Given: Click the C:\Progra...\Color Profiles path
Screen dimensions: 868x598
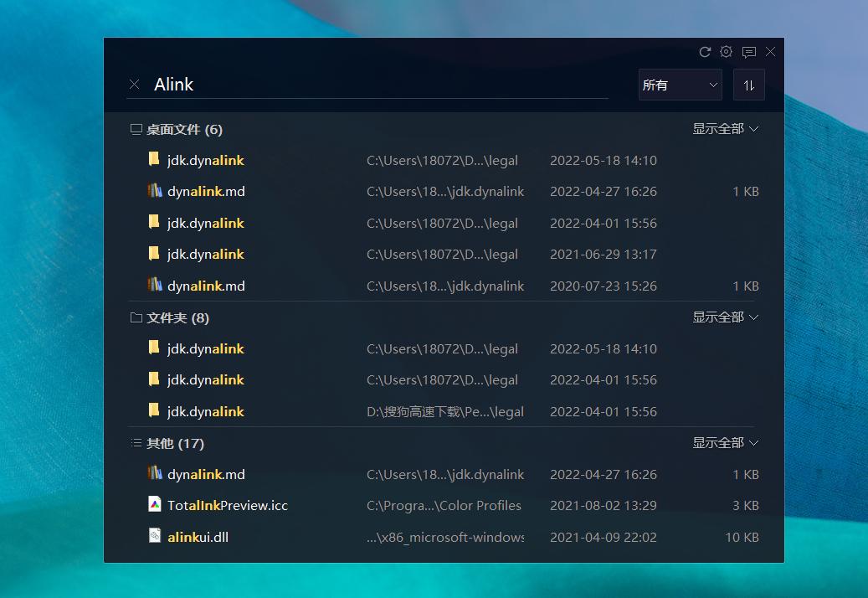Looking at the screenshot, I should [x=444, y=506].
